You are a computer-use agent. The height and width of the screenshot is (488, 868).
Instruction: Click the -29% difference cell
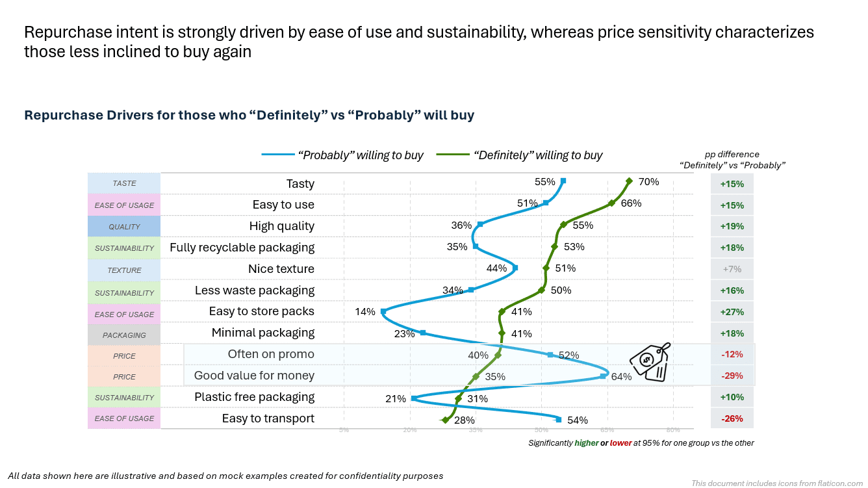tap(732, 376)
